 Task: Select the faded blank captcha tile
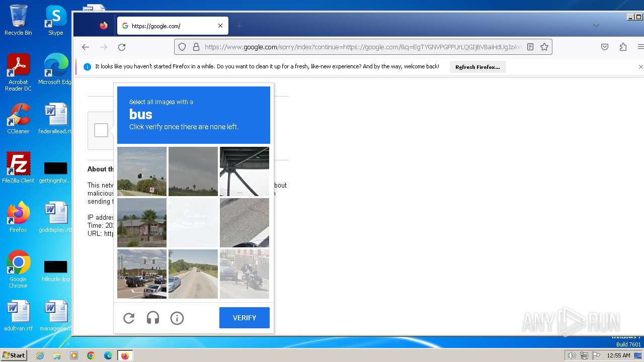193,223
